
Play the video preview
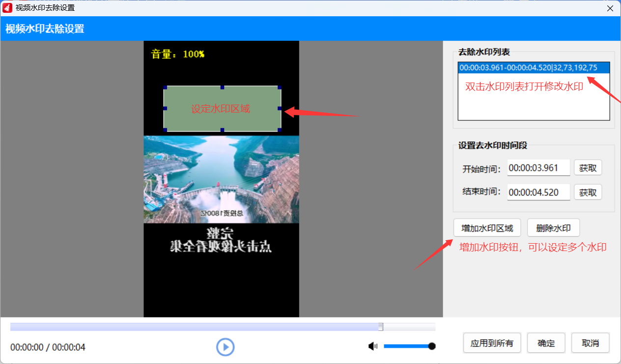(226, 347)
